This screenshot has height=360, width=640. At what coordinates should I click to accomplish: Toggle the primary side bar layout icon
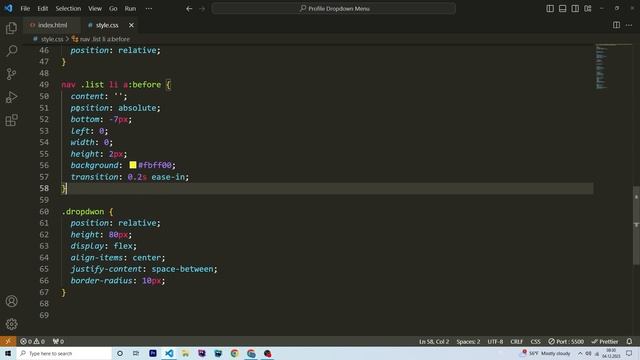(x=550, y=9)
